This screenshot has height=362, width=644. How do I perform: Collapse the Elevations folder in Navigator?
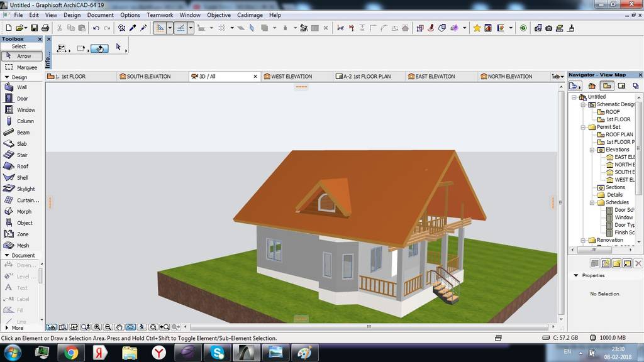pyautogui.click(x=592, y=150)
